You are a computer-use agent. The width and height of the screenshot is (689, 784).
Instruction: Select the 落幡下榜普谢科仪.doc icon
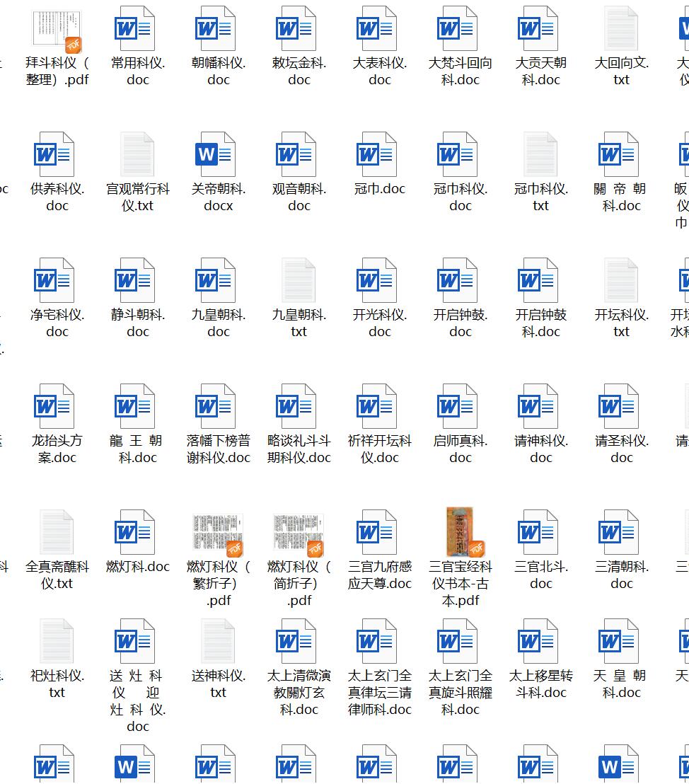216,406
